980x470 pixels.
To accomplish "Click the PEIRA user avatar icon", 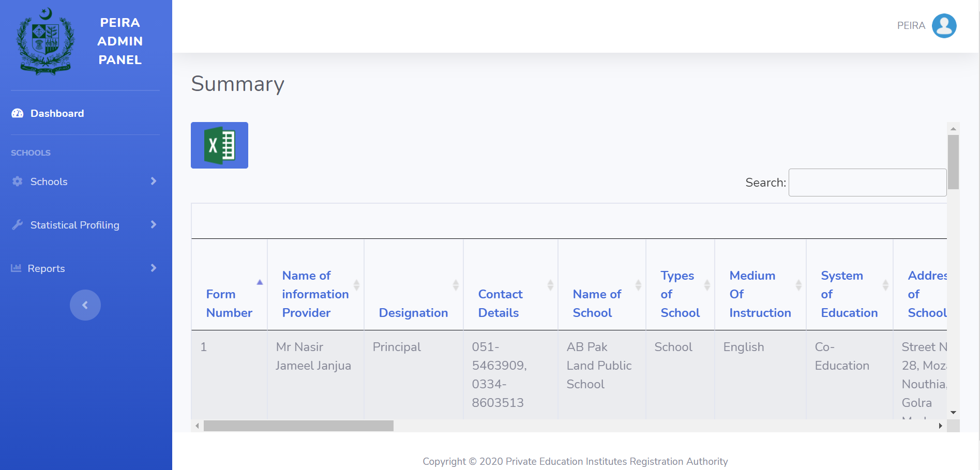I will click(944, 26).
